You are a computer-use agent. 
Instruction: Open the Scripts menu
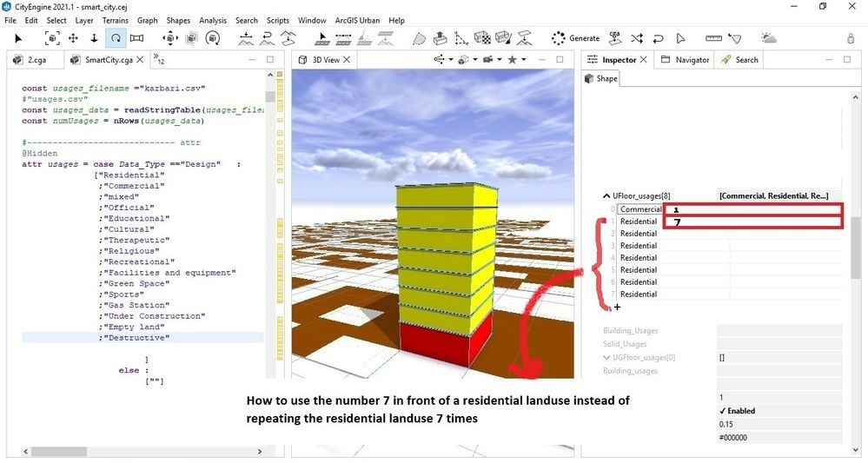point(278,21)
